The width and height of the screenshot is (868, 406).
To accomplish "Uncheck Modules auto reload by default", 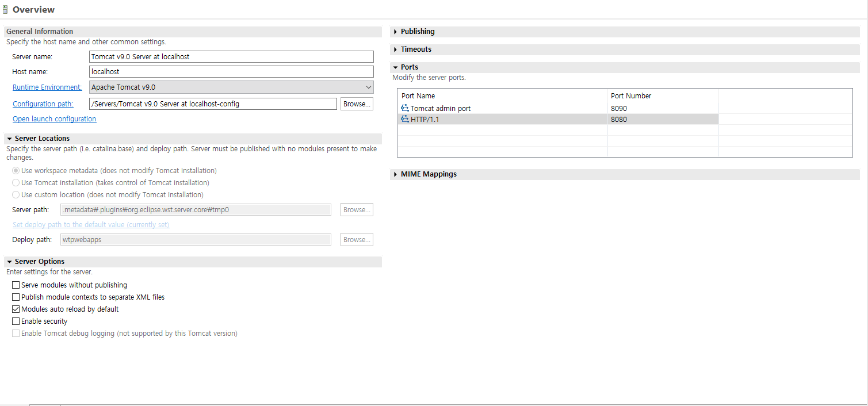I will [16, 309].
